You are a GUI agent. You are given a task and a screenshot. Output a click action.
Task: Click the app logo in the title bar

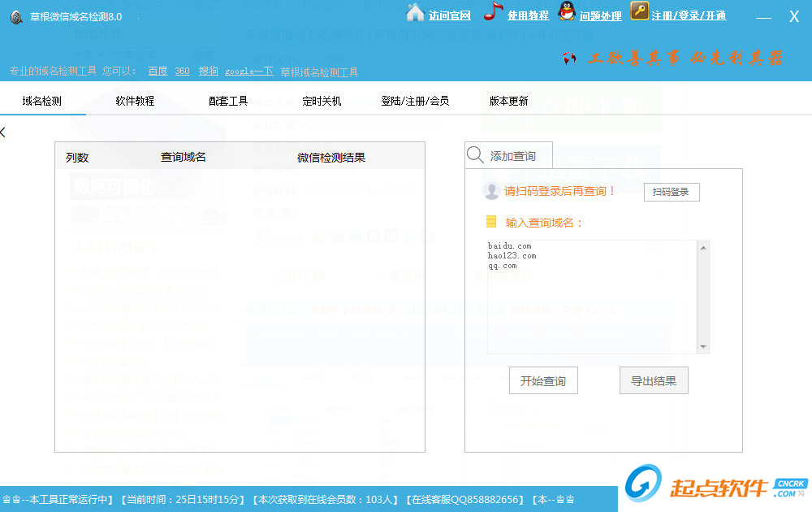point(16,16)
